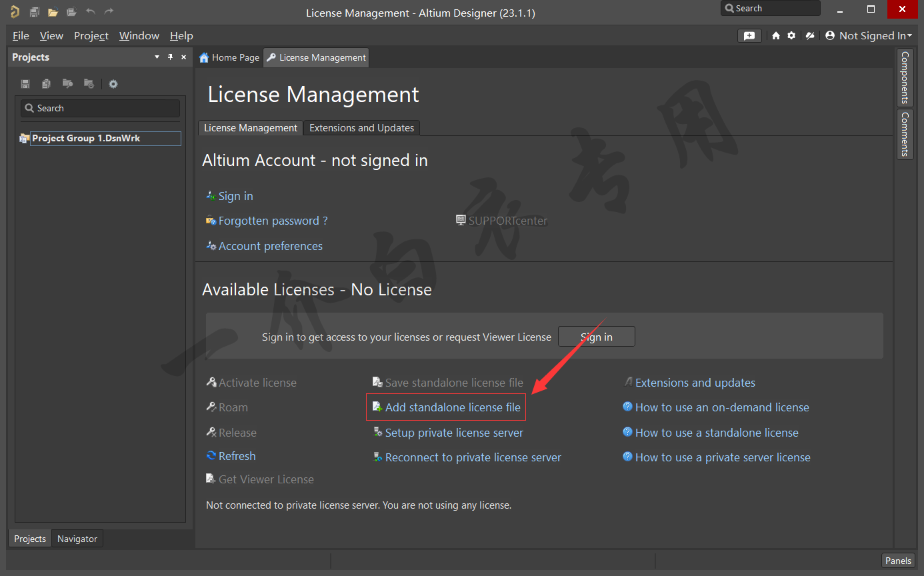924x576 pixels.
Task: Click the add comment speech bubble icon
Action: (749, 36)
